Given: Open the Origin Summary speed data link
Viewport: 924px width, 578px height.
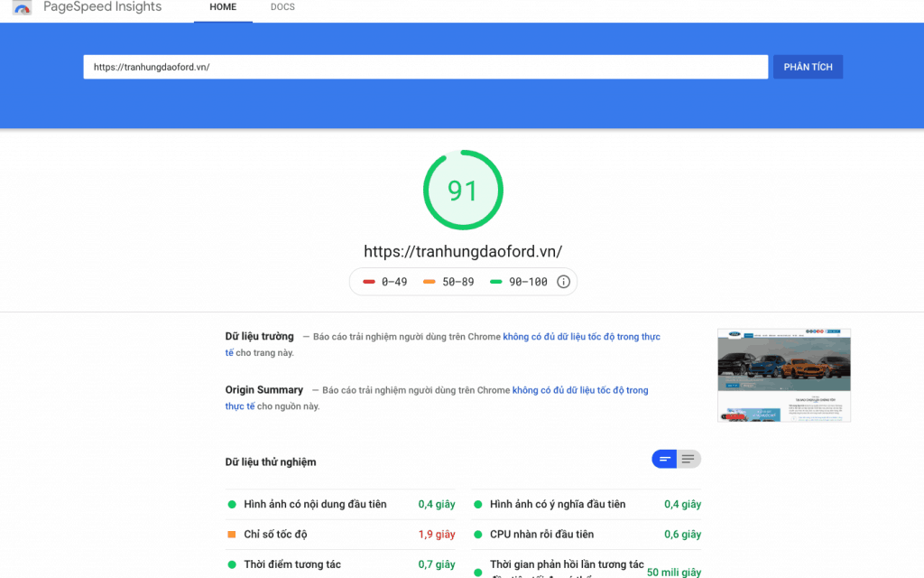Looking at the screenshot, I should [x=579, y=390].
